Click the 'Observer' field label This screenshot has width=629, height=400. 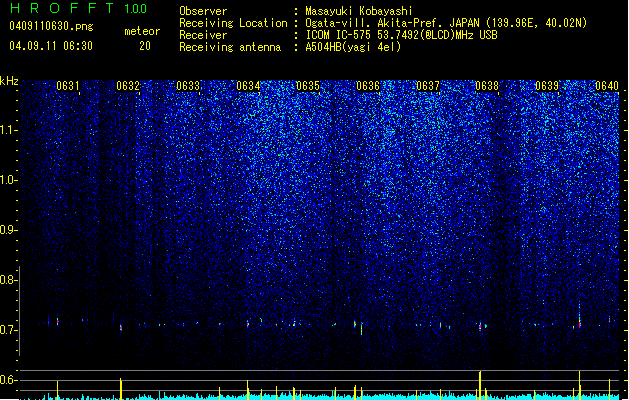(203, 11)
